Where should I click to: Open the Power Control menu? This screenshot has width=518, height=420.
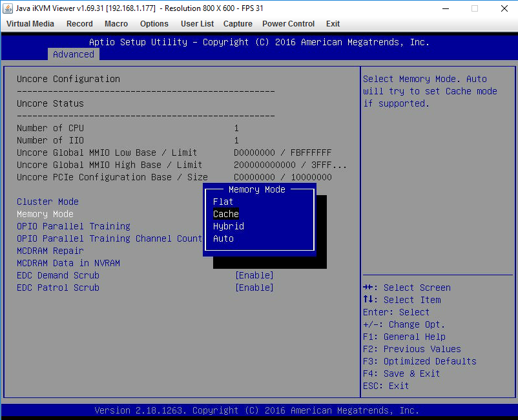tap(288, 24)
